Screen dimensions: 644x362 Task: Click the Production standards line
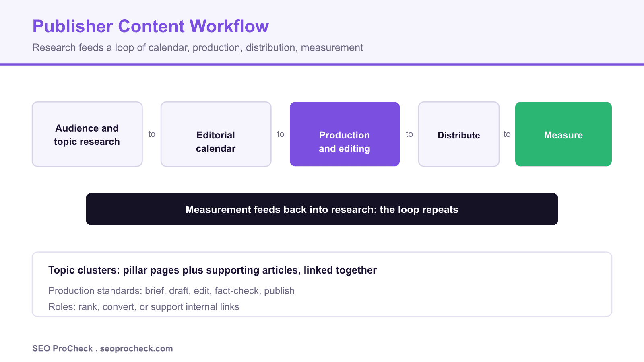point(171,290)
